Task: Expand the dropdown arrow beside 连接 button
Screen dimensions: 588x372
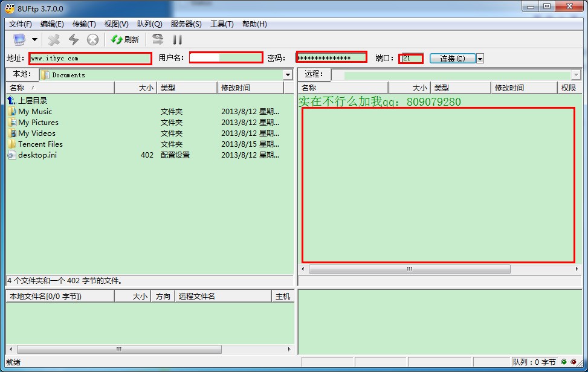Action: (480, 59)
